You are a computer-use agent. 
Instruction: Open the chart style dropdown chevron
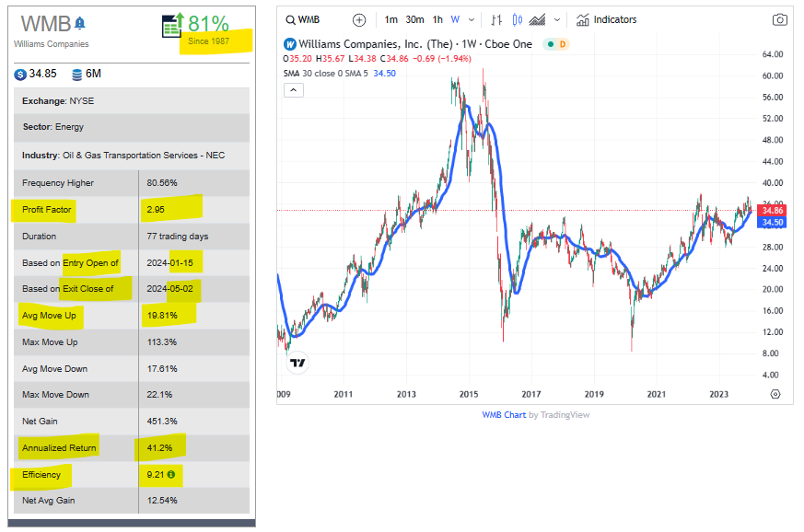tap(557, 20)
